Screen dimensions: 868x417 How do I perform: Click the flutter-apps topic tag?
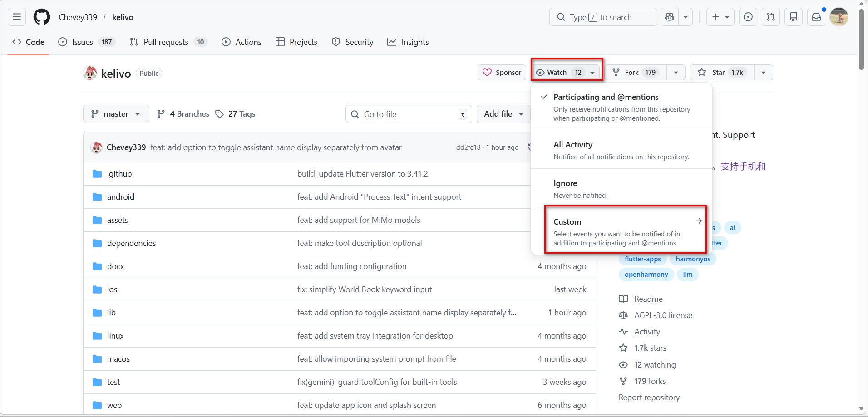(642, 259)
